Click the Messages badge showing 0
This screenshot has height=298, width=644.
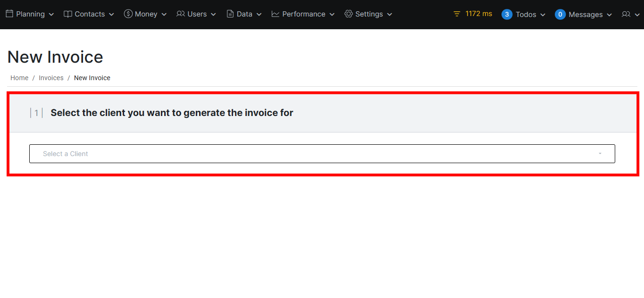[560, 15]
